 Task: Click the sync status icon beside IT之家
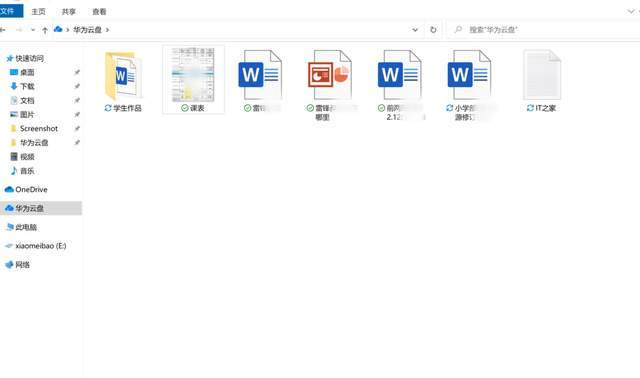point(530,108)
